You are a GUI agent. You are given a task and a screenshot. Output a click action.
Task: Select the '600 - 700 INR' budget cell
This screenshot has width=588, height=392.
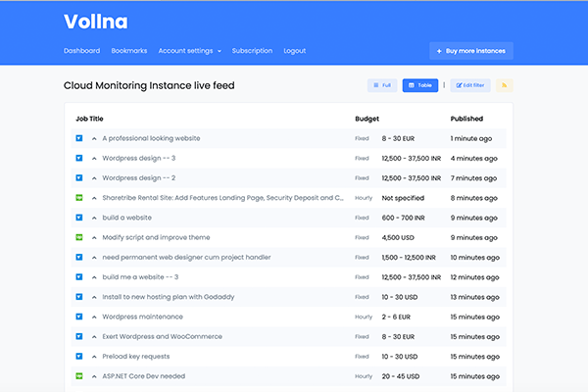(403, 218)
